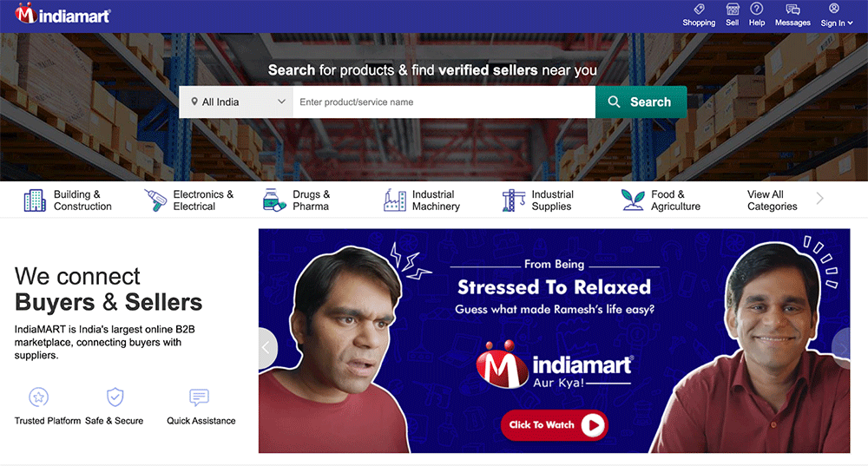Image resolution: width=868 pixels, height=466 pixels.
Task: Go to previous banner slide arrow
Action: (266, 348)
